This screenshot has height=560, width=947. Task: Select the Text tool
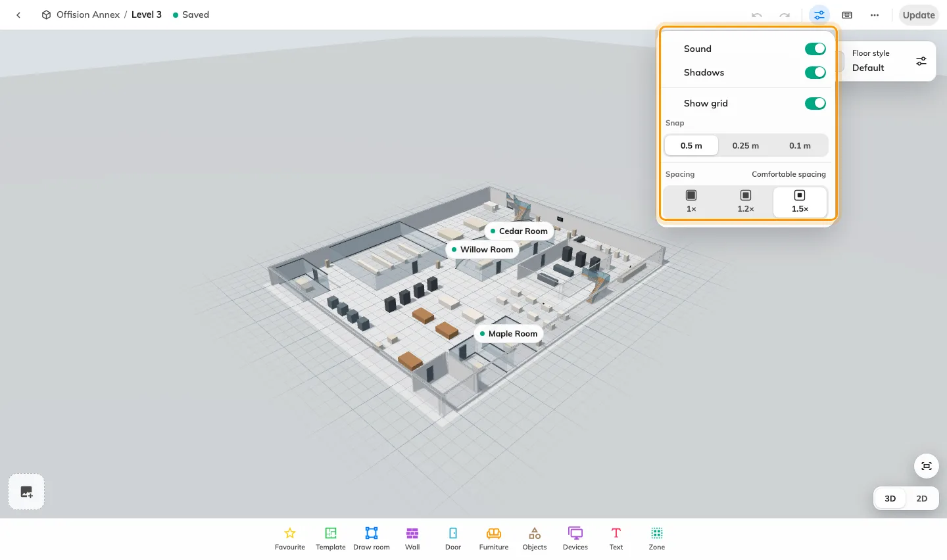(x=616, y=538)
